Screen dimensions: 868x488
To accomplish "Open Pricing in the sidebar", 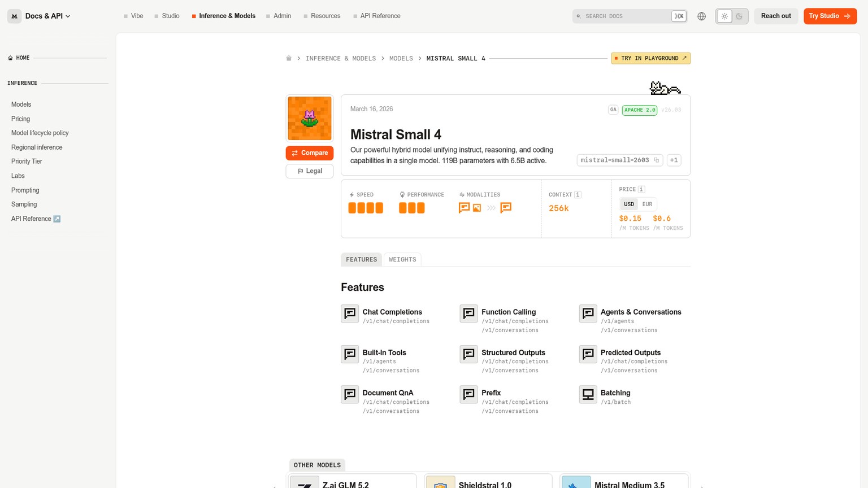I will pos(20,119).
